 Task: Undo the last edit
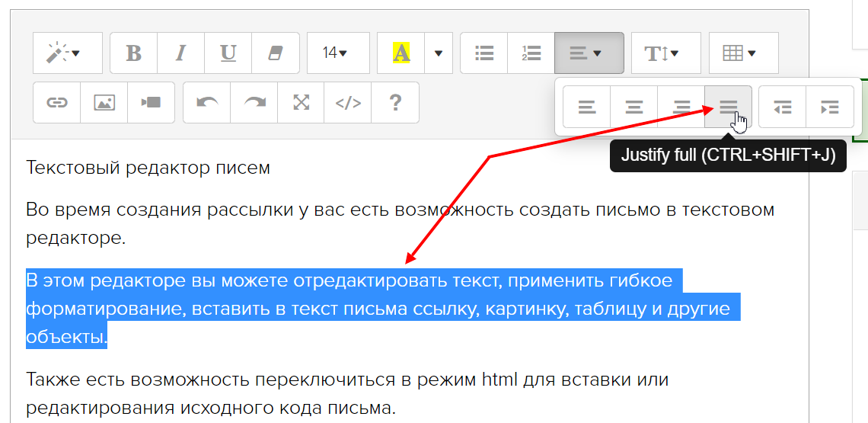coord(207,103)
